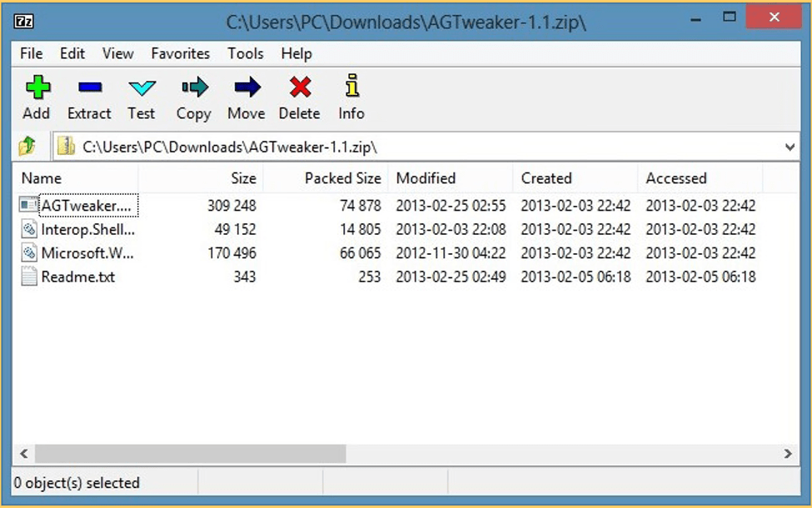The width and height of the screenshot is (812, 508).
Task: Select the Readme.txt file
Action: (77, 276)
